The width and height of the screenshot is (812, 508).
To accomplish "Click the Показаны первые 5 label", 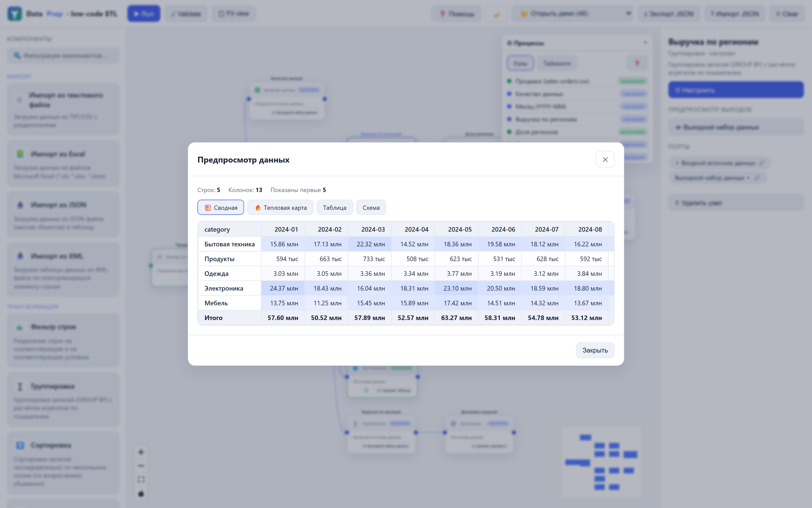I will [298, 190].
